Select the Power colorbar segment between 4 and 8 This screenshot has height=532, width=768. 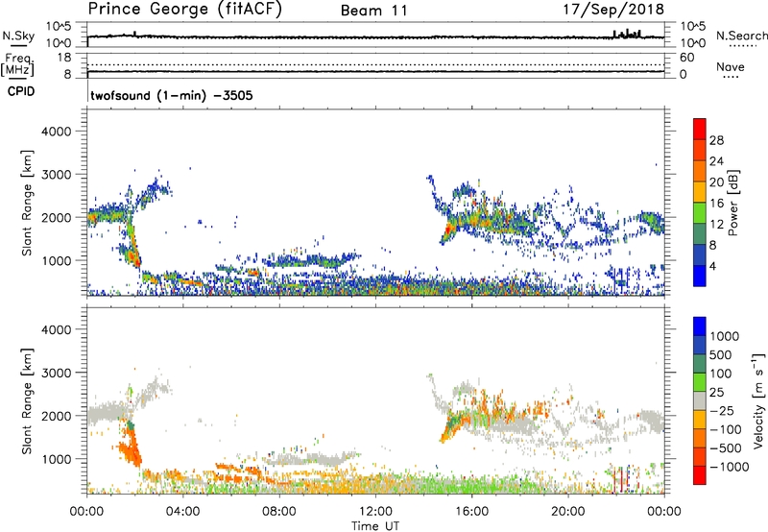click(x=700, y=255)
